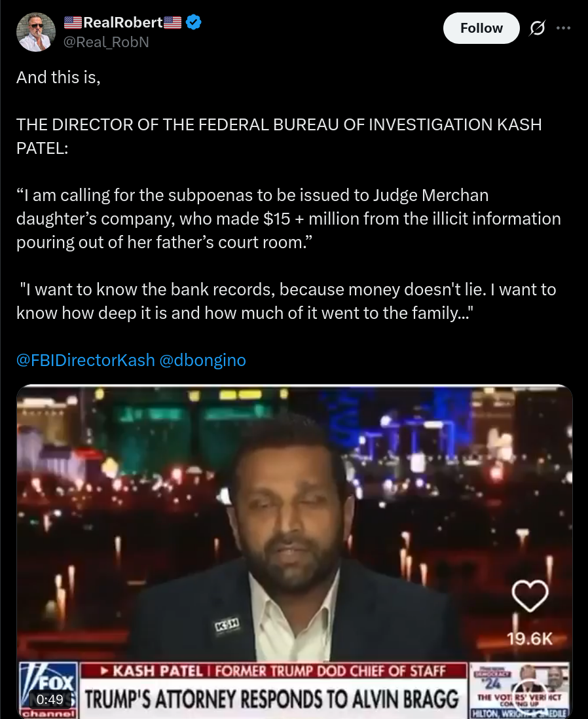Open RealRobert's profile avatar photo

[x=36, y=31]
